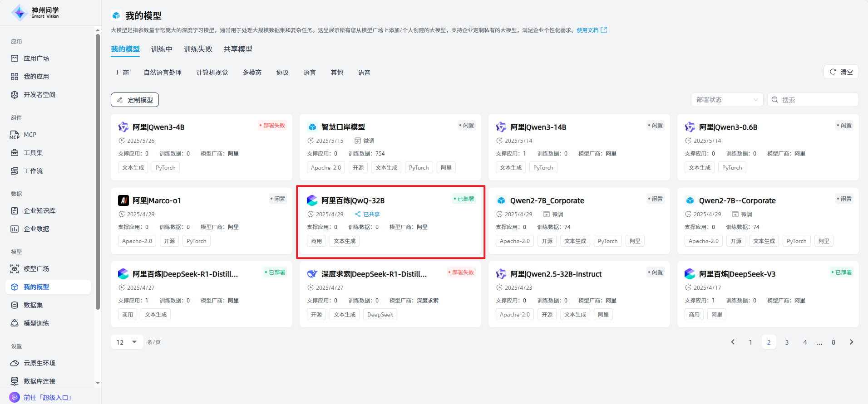The width and height of the screenshot is (868, 404).
Task: Open the MCP sidebar icon
Action: 15,135
